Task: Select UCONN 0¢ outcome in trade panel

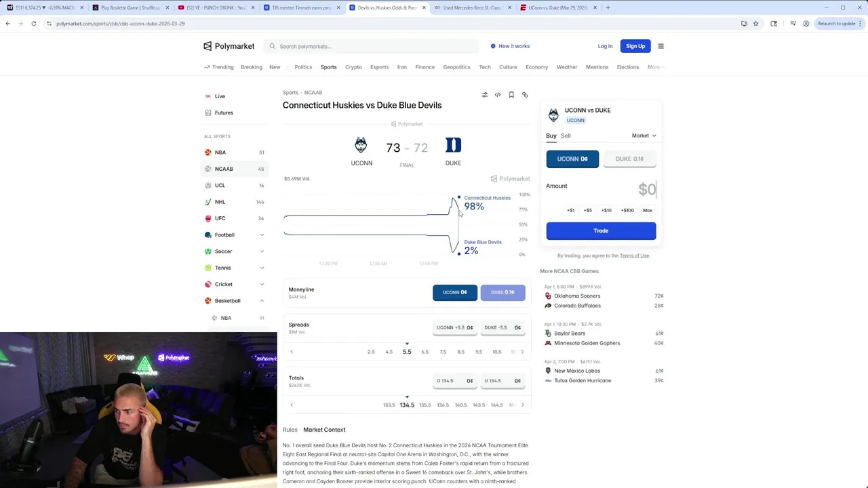Action: [x=572, y=159]
